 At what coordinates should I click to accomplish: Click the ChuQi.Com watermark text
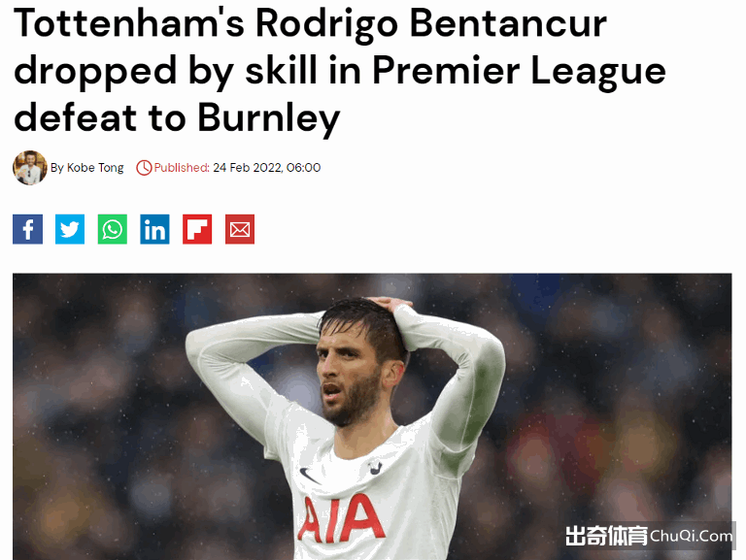[x=692, y=537]
